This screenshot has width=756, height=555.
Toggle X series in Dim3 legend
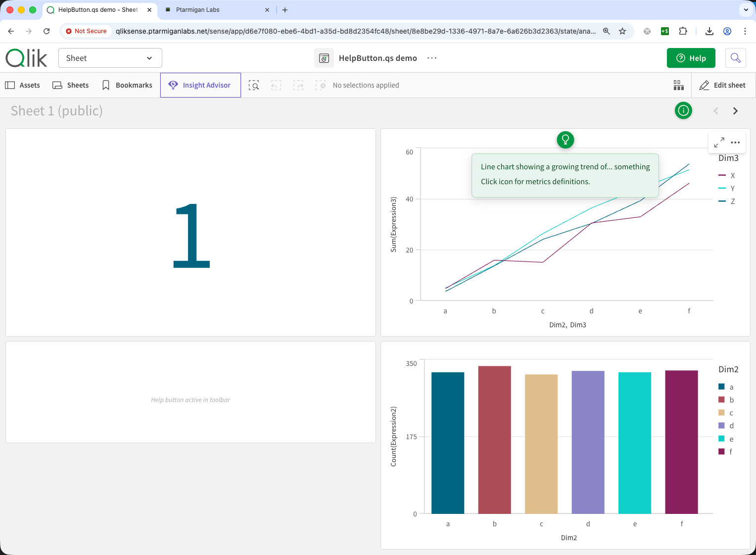tap(727, 176)
